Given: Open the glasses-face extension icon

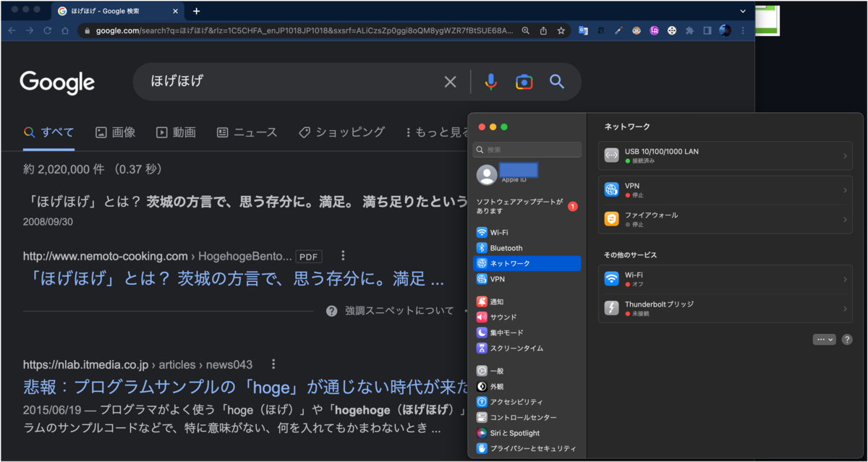Looking at the screenshot, I should pos(636,30).
